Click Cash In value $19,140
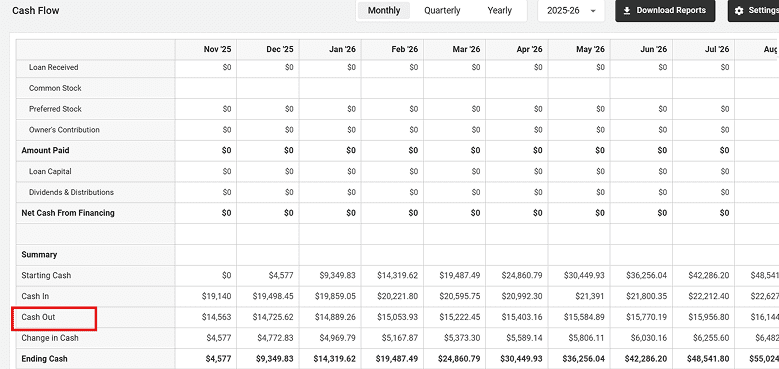 tap(217, 296)
